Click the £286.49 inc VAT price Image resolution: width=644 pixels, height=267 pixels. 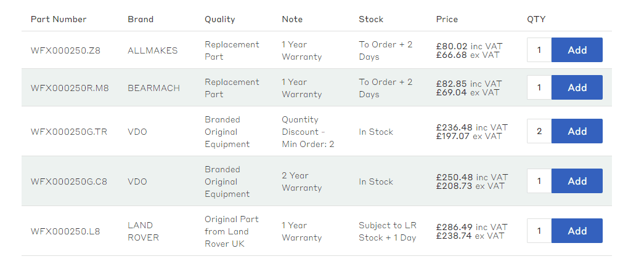(471, 227)
